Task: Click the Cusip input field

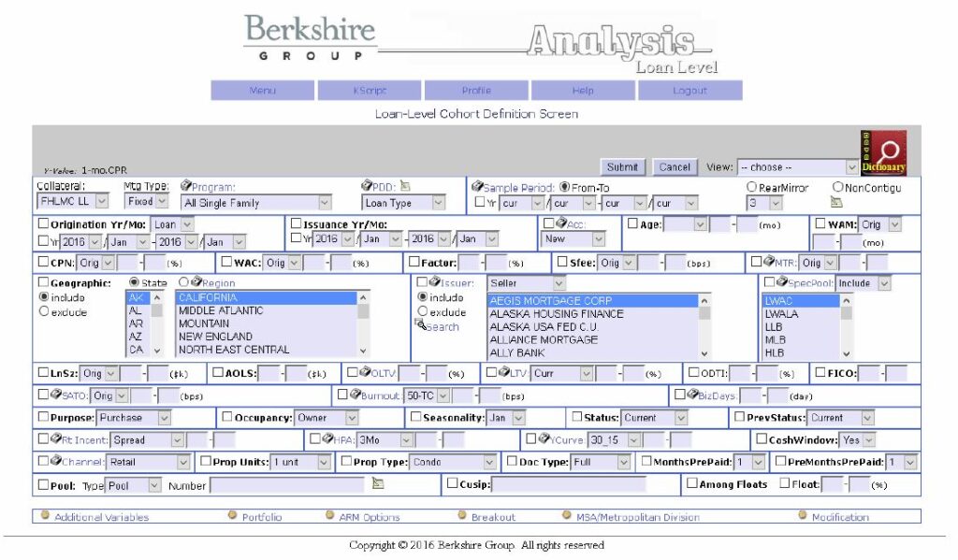Action: click(568, 484)
